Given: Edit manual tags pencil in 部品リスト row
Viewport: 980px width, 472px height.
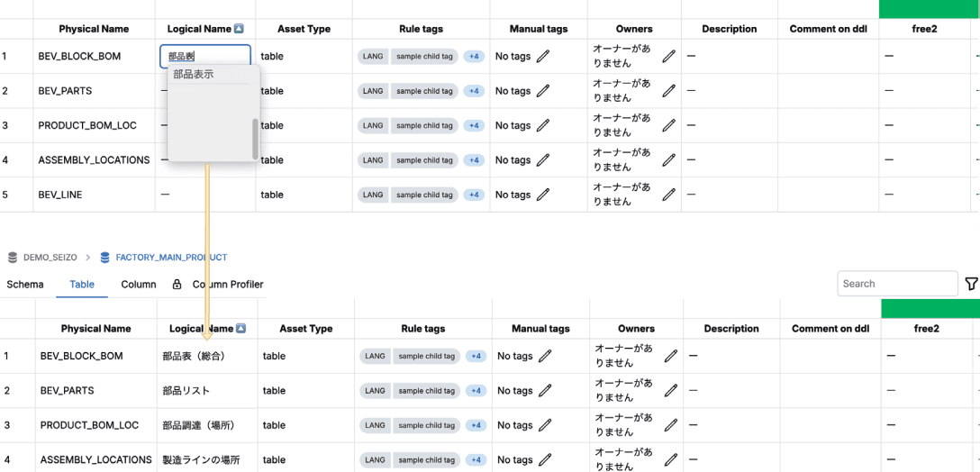Looking at the screenshot, I should click(x=545, y=391).
